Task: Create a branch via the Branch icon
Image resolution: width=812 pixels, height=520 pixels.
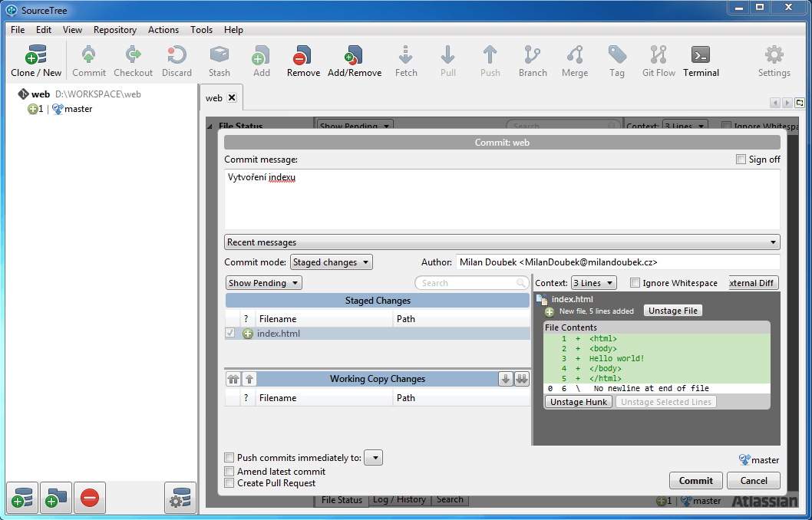Action: (x=533, y=61)
